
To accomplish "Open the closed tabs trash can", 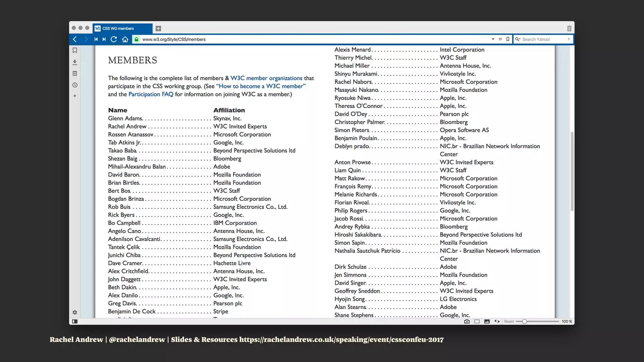I will point(569,29).
